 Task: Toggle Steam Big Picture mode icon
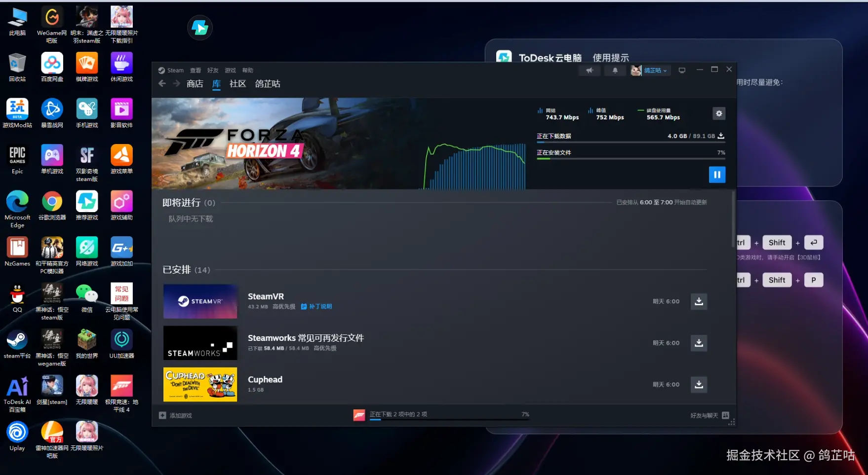pos(682,71)
